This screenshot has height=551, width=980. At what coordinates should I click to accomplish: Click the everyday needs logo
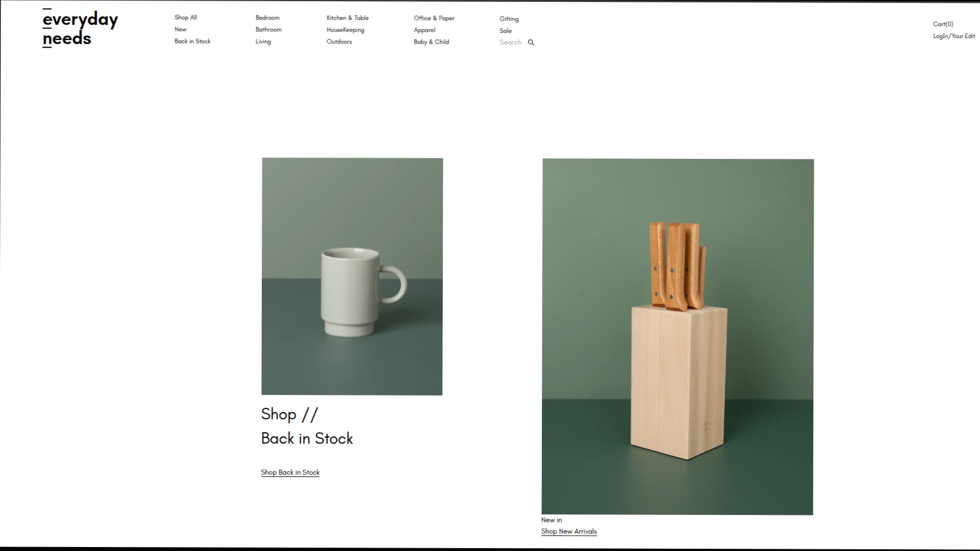point(80,29)
